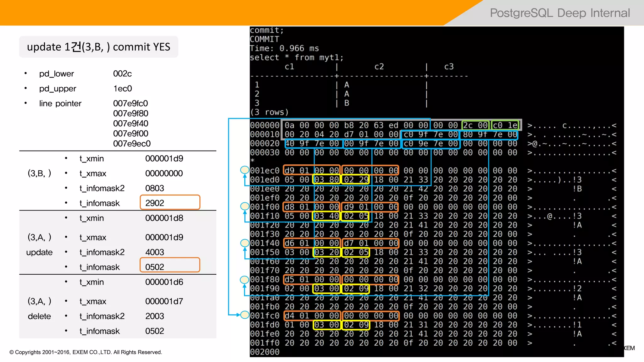Click "0502" in the delete tuple
Viewport: 644px width, 362px height.
coord(155,331)
